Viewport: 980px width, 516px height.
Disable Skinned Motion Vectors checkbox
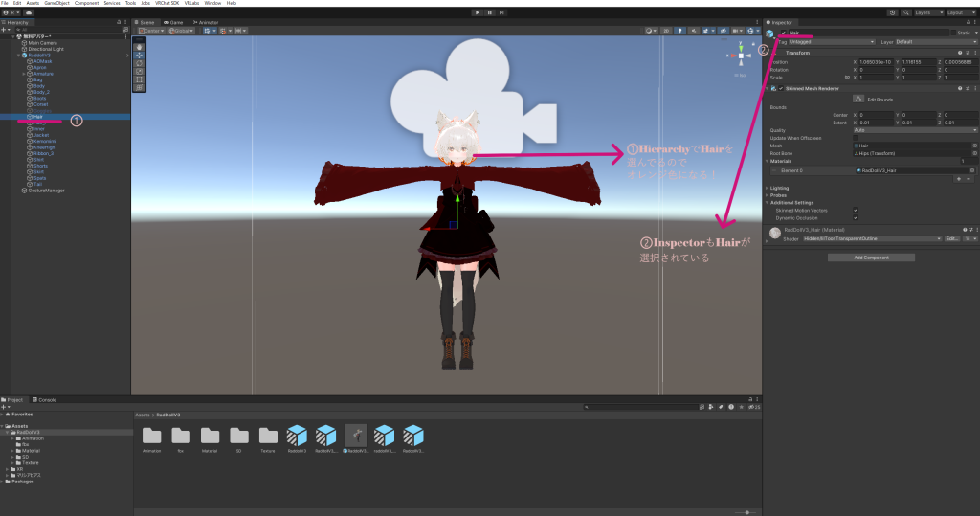tap(855, 210)
